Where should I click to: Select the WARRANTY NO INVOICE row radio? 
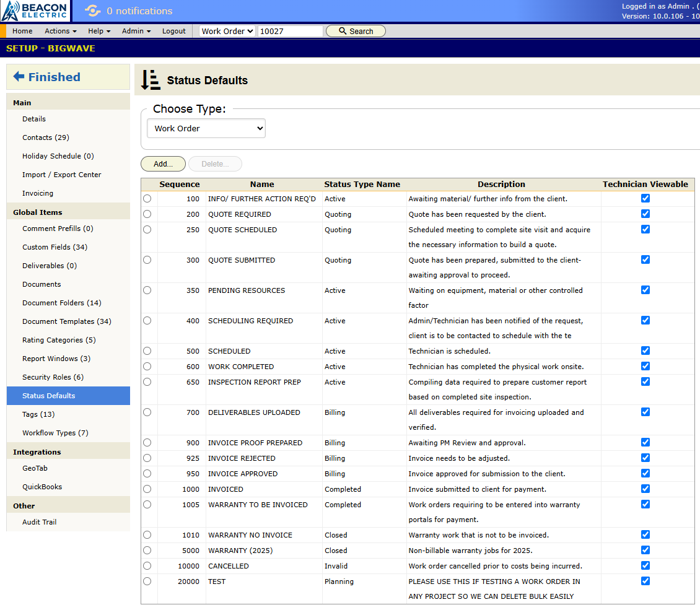click(x=147, y=534)
